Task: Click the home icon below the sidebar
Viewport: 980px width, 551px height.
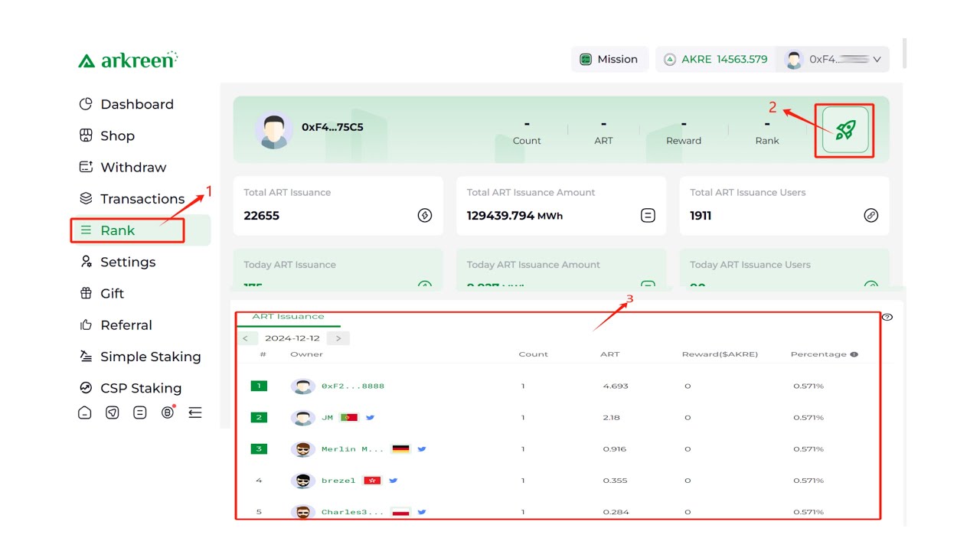Action: [x=85, y=413]
